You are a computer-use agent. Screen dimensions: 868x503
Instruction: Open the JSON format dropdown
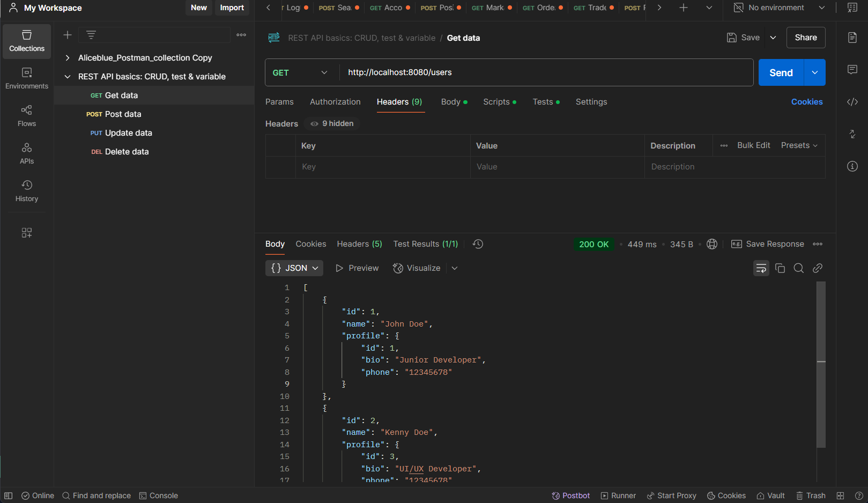click(294, 268)
